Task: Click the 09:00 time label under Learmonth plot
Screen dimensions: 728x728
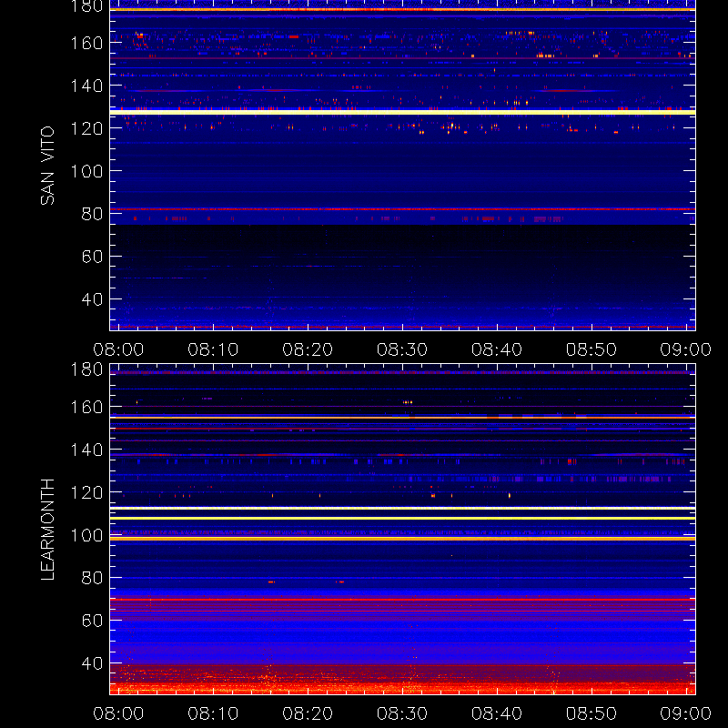Action: tap(686, 713)
